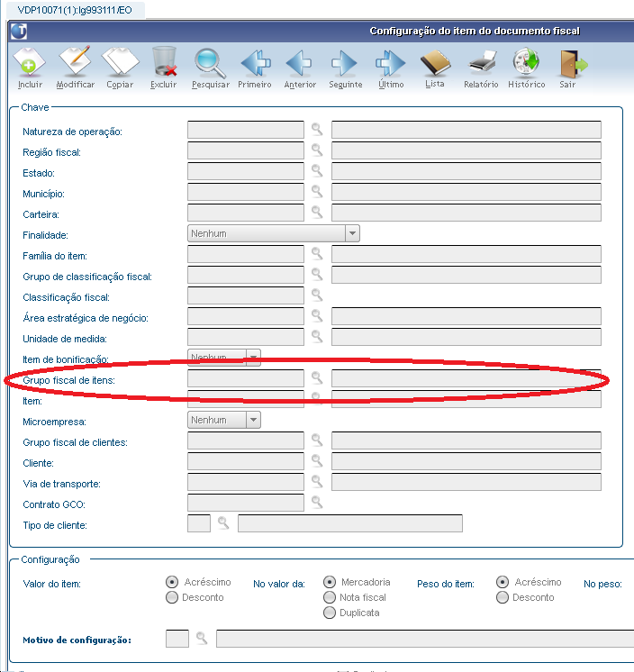Open lookup for Unidade de medida
The height and width of the screenshot is (672, 634).
point(317,336)
